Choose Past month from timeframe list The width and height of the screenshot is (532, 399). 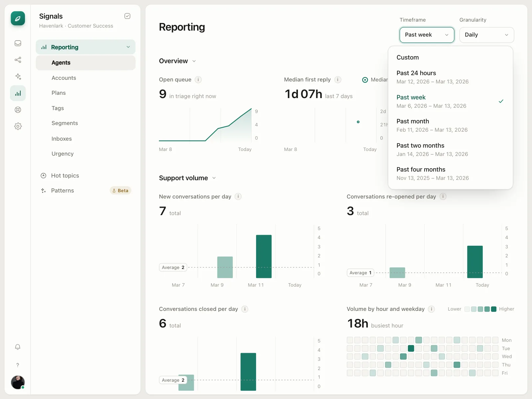pos(450,125)
